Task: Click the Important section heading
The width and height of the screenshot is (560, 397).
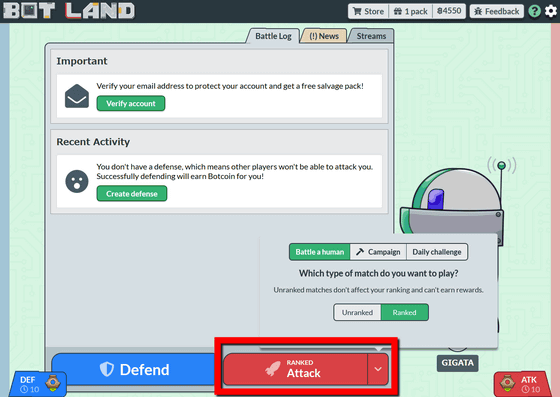Action: coord(82,61)
